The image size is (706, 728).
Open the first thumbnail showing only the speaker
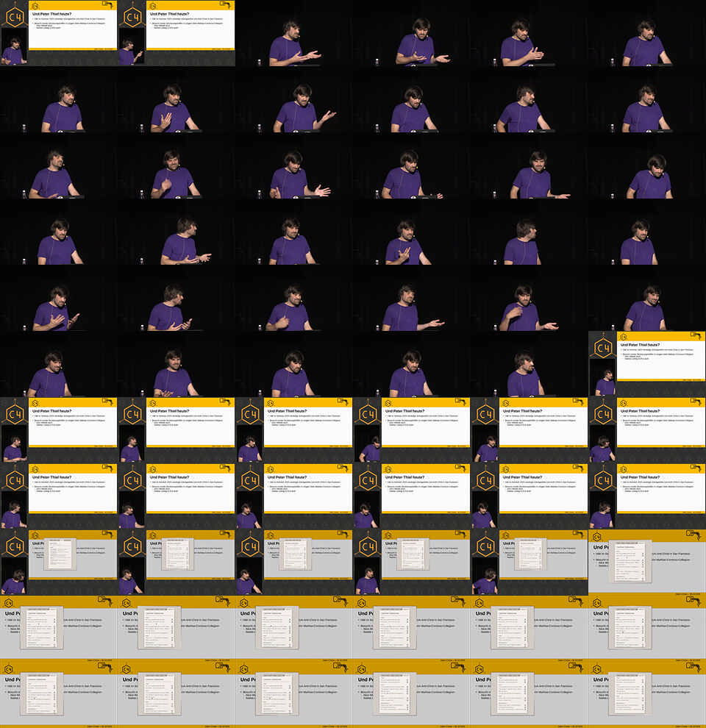[294, 33]
